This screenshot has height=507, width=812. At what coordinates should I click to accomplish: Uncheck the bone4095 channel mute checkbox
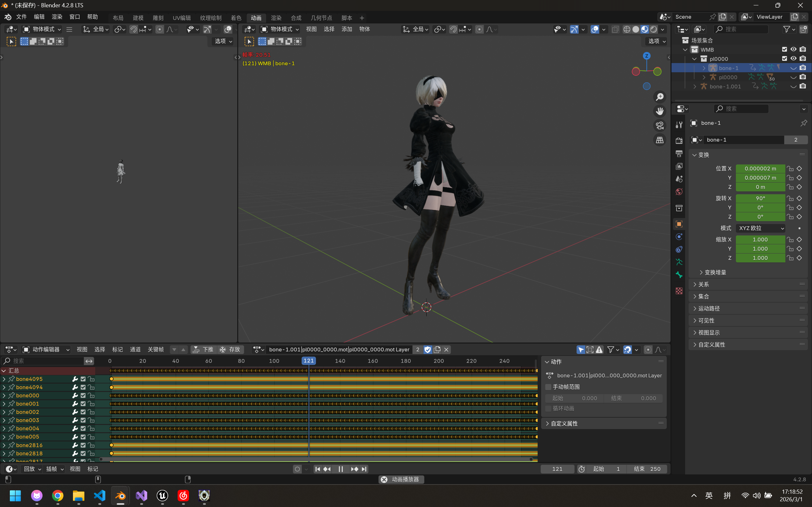[x=83, y=379]
